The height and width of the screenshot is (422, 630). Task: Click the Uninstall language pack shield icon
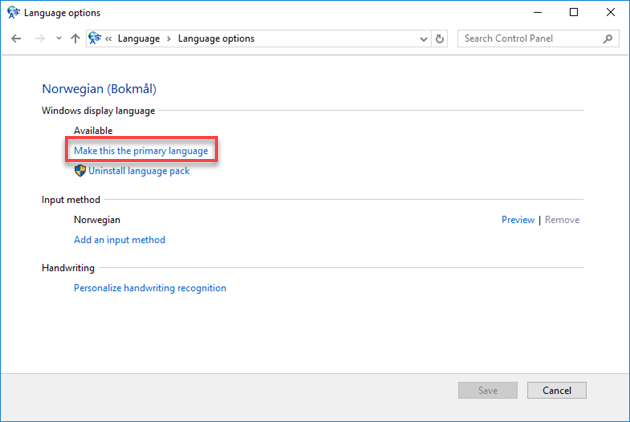(x=80, y=170)
